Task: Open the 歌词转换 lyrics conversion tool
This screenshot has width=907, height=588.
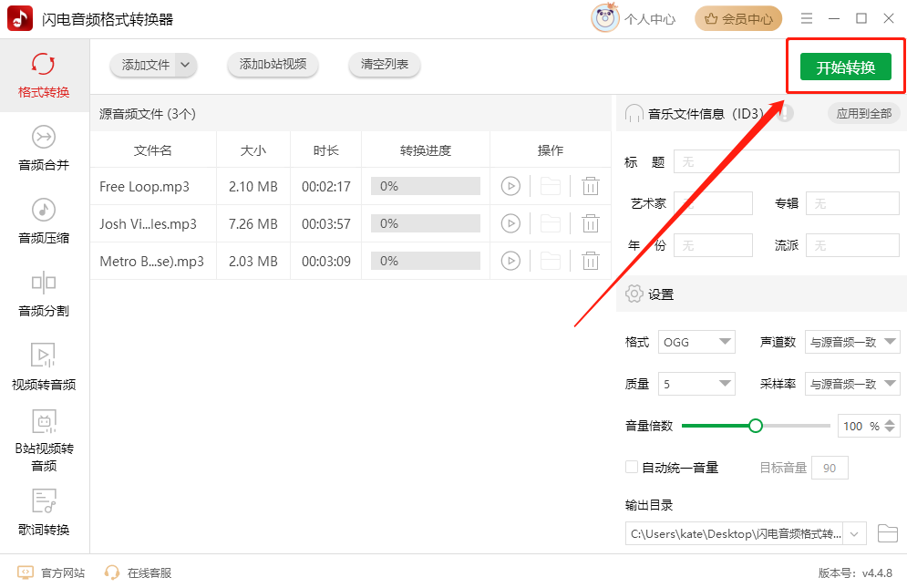Action: [x=44, y=512]
